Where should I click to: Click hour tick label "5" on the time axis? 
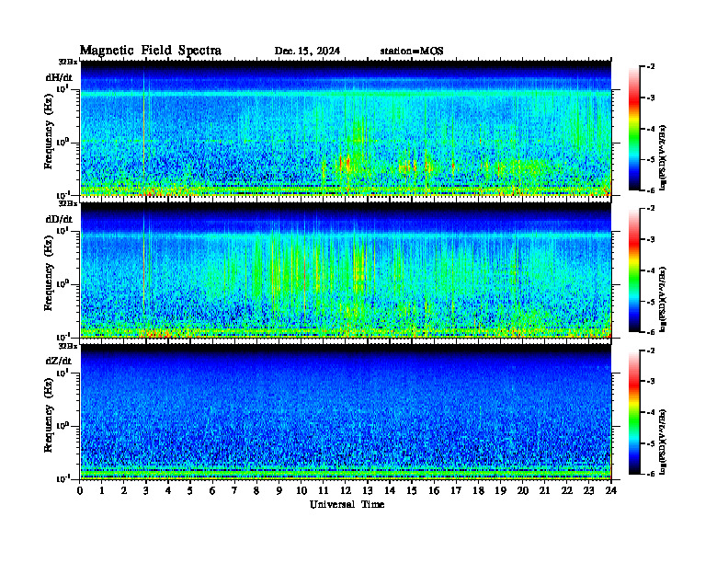pyautogui.click(x=190, y=490)
